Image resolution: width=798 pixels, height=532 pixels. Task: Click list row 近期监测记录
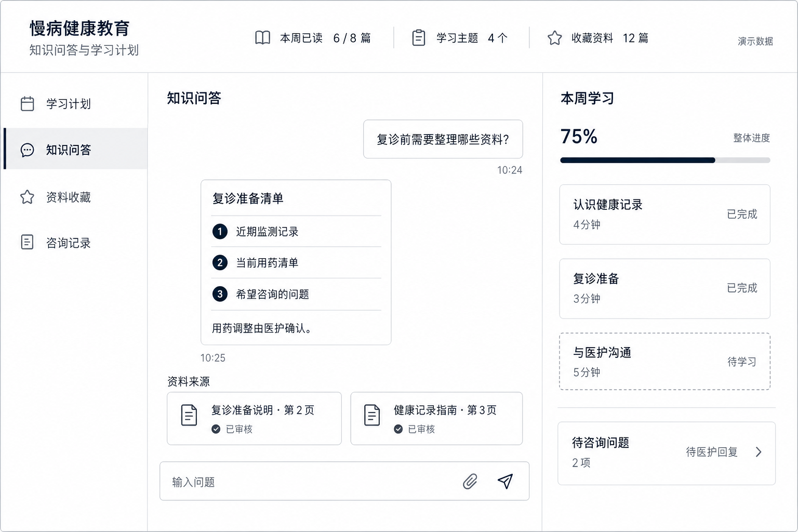click(296, 231)
